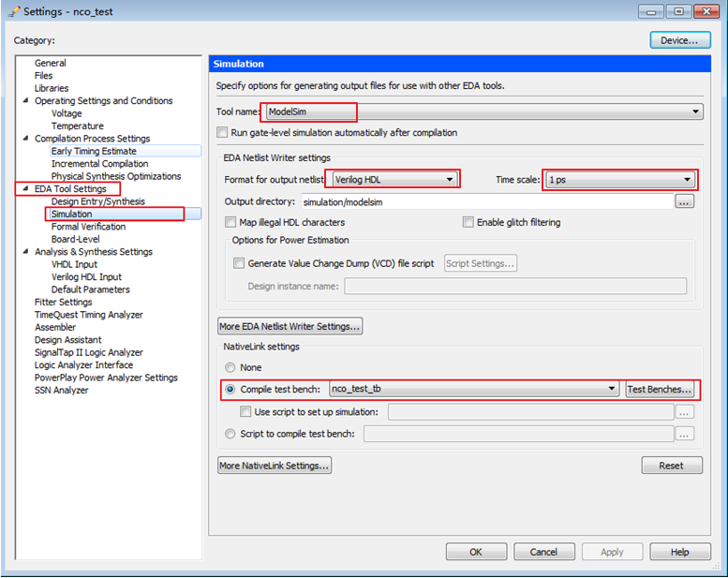Select Voltage under Operating Settings

click(x=67, y=113)
